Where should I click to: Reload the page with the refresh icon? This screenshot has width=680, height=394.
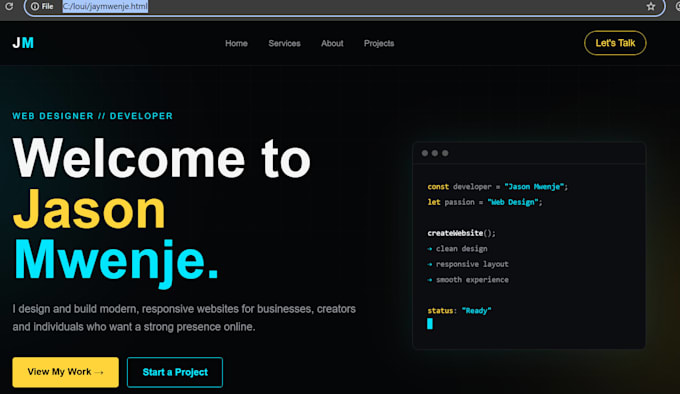point(9,7)
